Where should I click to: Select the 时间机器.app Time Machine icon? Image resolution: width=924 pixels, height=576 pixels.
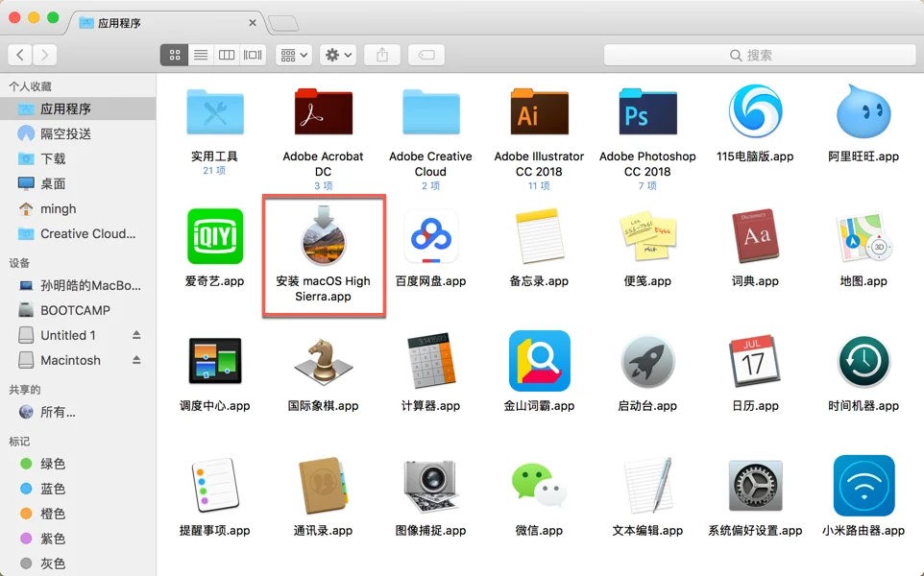863,360
